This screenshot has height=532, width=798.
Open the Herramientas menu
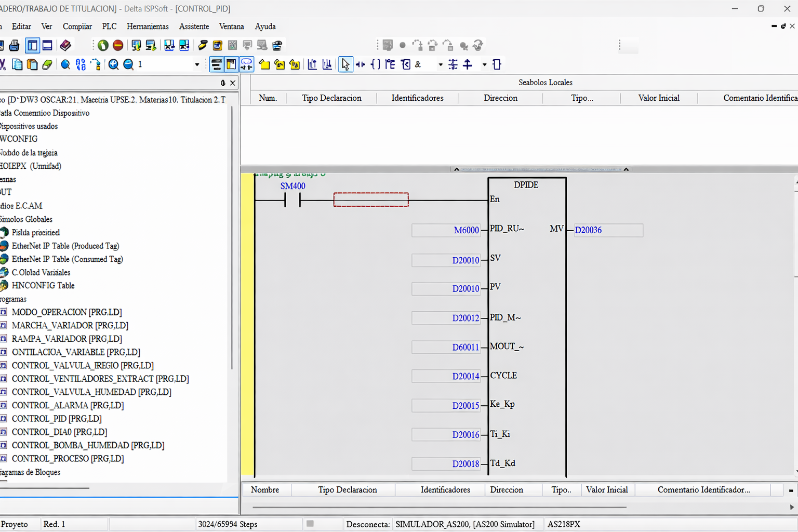click(x=148, y=26)
